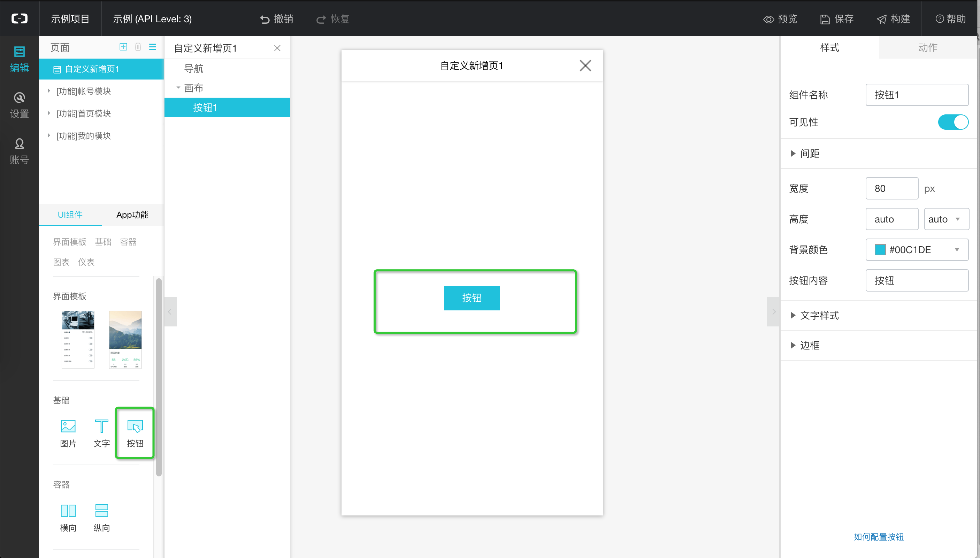
Task: Jump to 界面模板 component category
Action: 70,242
